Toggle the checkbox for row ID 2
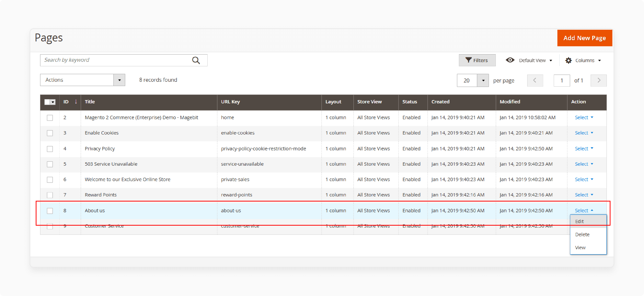The image size is (644, 296). click(x=50, y=117)
